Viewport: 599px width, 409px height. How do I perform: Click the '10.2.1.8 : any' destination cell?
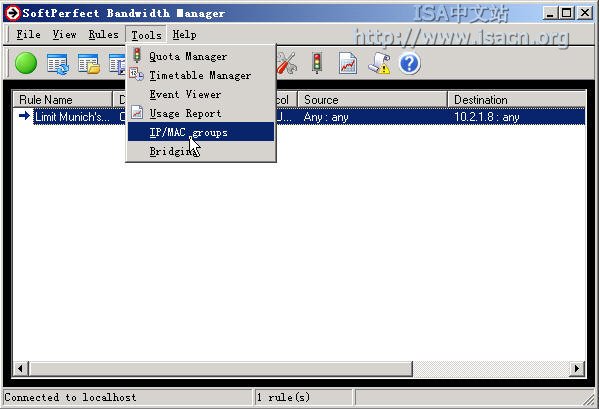coord(486,117)
